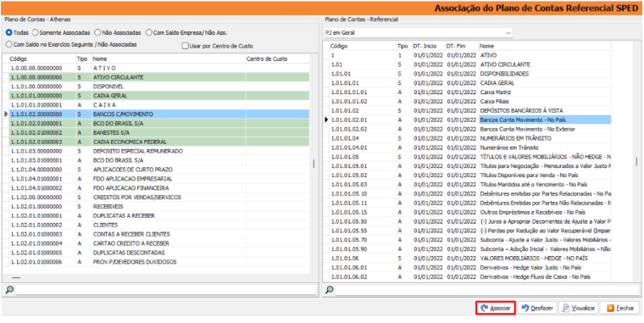This screenshot has width=644, height=323.
Task: Select the BANCOS C/MOVIMENTO row
Action: (159, 114)
